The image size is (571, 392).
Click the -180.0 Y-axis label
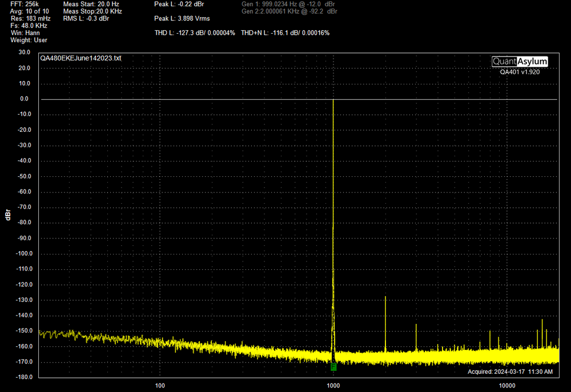click(24, 377)
